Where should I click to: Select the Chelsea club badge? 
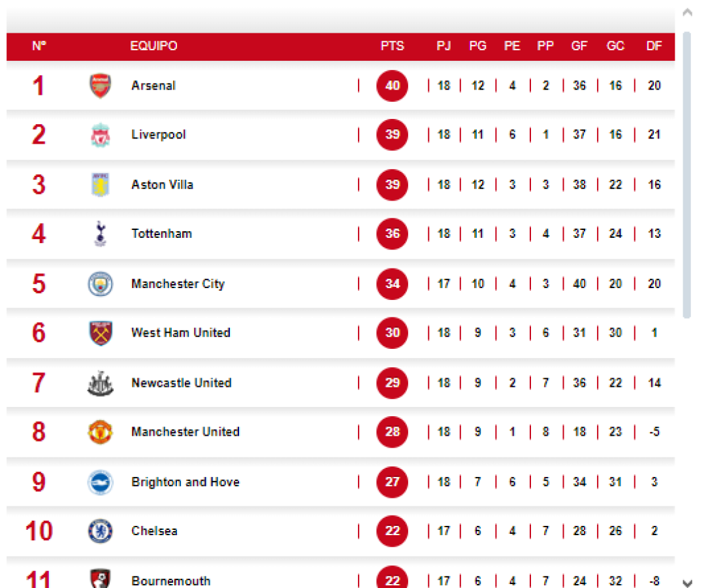tap(99, 531)
